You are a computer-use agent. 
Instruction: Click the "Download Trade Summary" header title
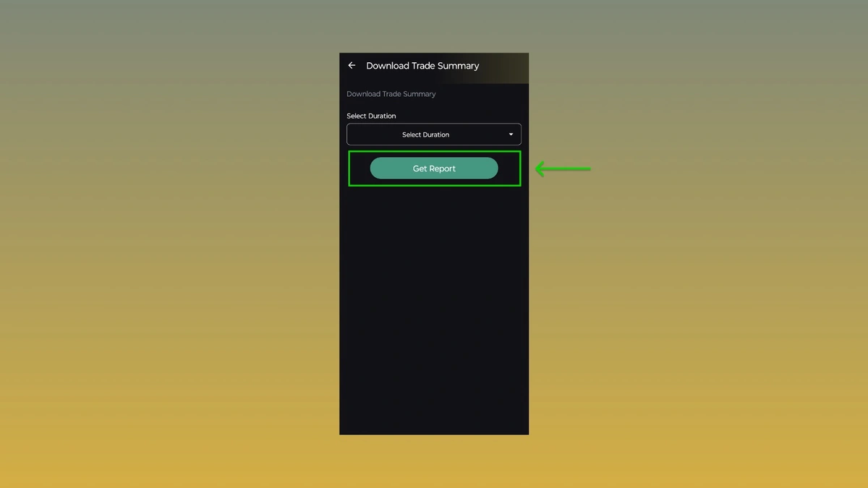[x=422, y=66]
